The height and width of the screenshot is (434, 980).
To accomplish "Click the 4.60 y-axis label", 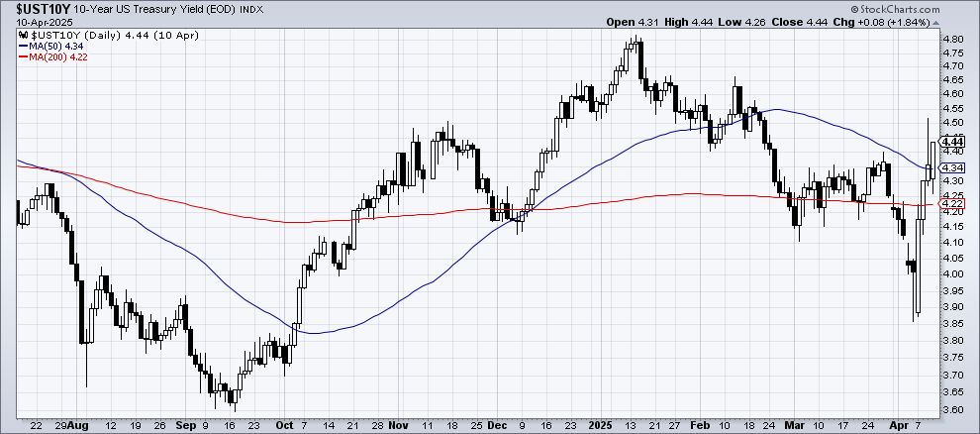I will [953, 94].
